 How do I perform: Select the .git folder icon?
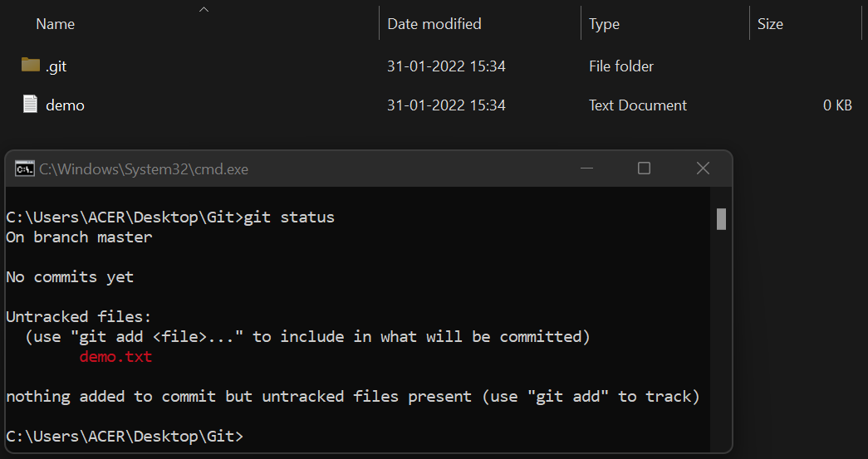pyautogui.click(x=31, y=66)
